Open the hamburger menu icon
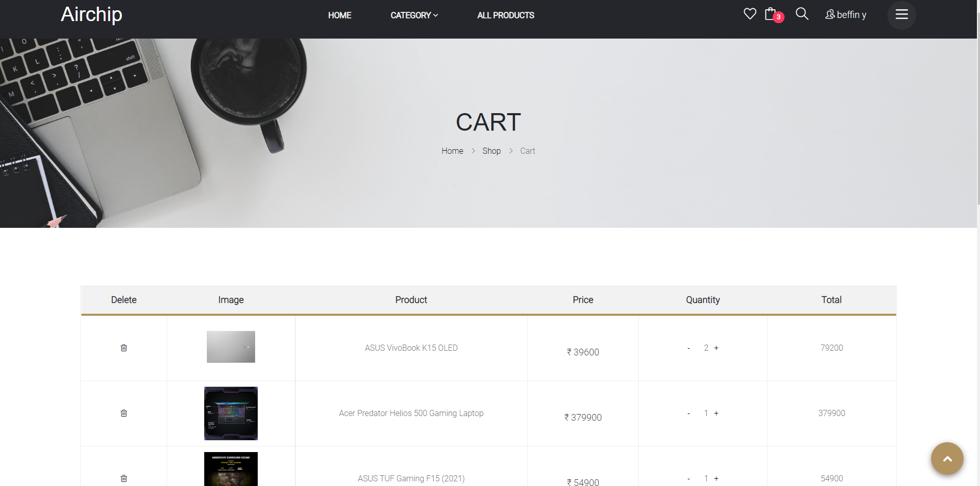This screenshot has height=486, width=980. click(900, 15)
